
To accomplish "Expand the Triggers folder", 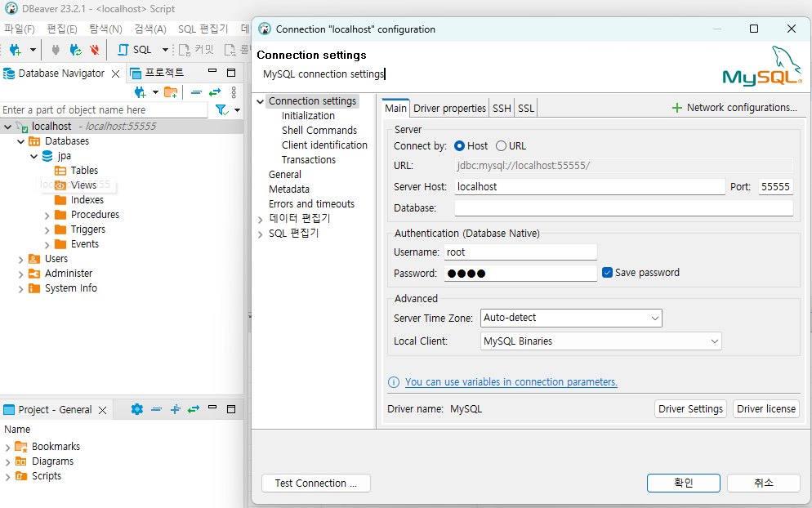I will point(47,230).
